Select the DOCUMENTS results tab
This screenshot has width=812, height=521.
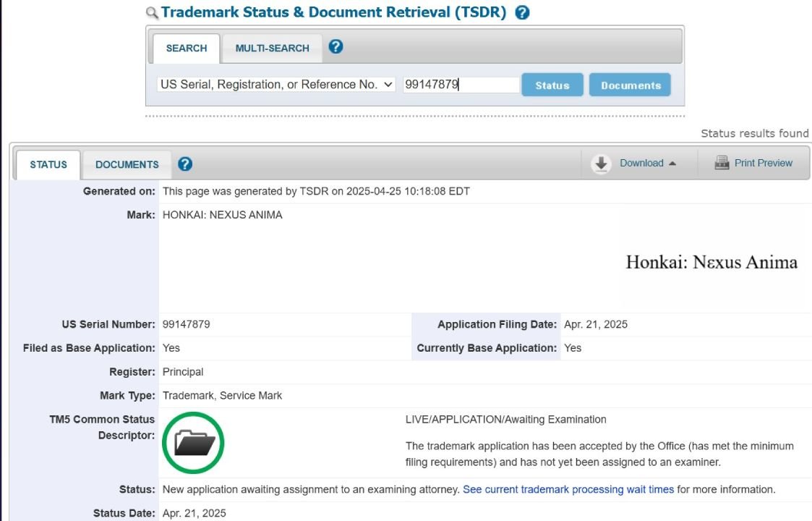coord(127,165)
